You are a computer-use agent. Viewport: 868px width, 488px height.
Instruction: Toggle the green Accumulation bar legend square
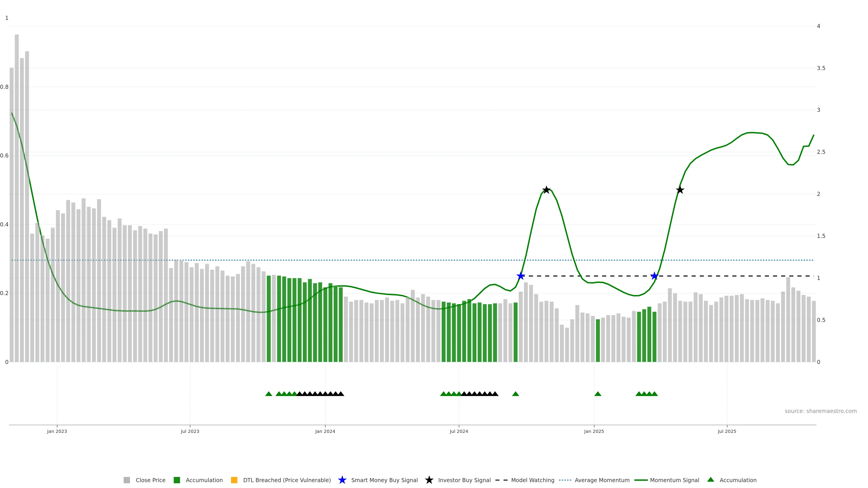click(177, 480)
